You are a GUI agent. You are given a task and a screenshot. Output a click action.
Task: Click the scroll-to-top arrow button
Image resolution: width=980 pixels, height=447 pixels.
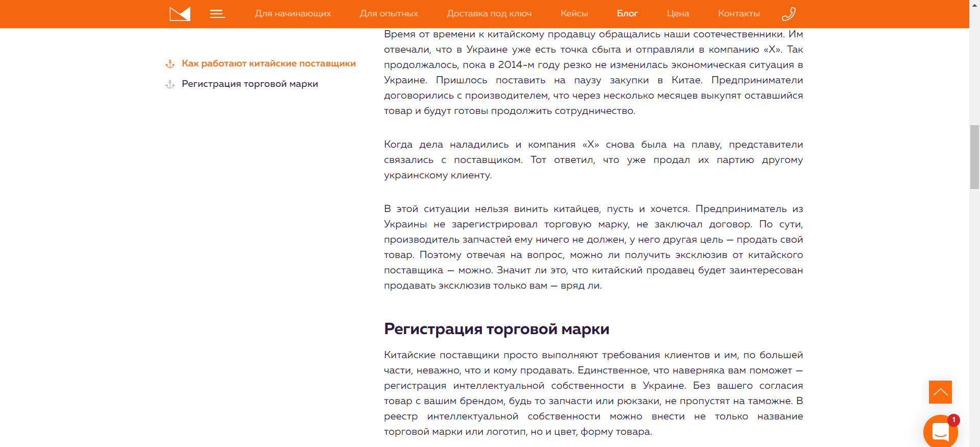pos(940,392)
